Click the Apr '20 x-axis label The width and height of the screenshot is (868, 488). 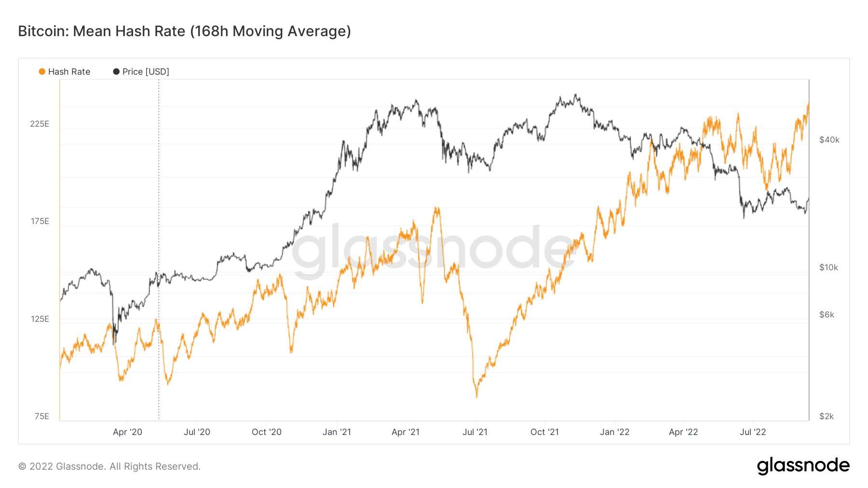pyautogui.click(x=127, y=432)
